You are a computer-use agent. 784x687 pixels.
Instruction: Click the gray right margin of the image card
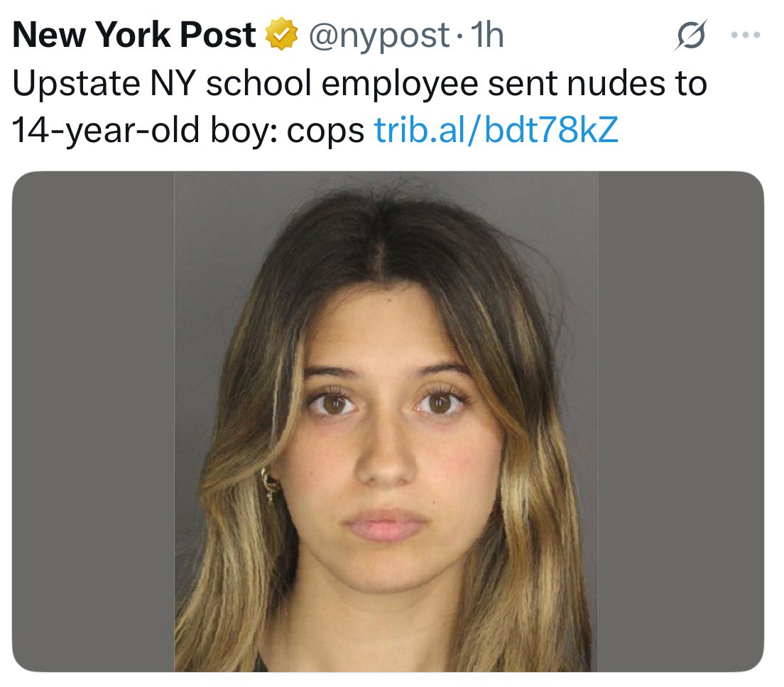pos(680,421)
